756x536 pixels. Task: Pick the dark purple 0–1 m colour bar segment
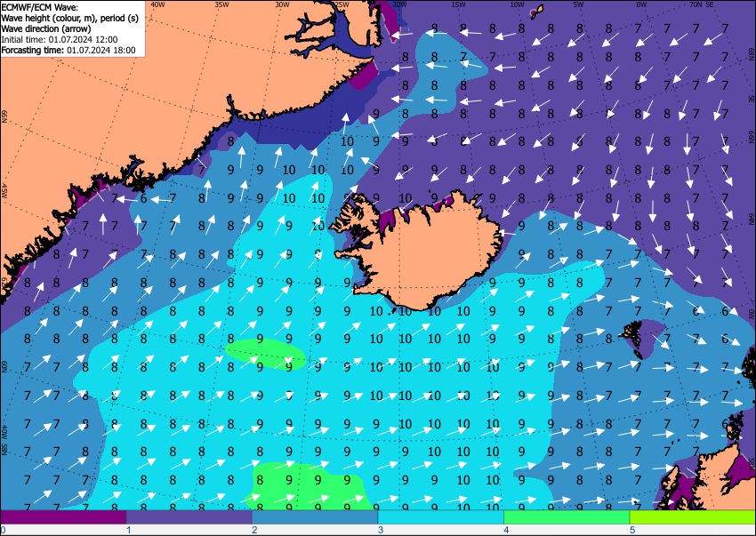pos(63,517)
